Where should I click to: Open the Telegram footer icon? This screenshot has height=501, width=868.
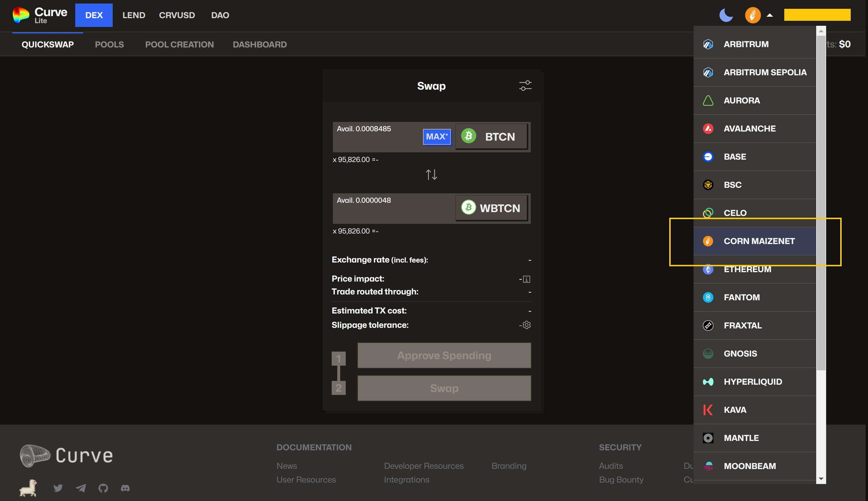coord(81,488)
